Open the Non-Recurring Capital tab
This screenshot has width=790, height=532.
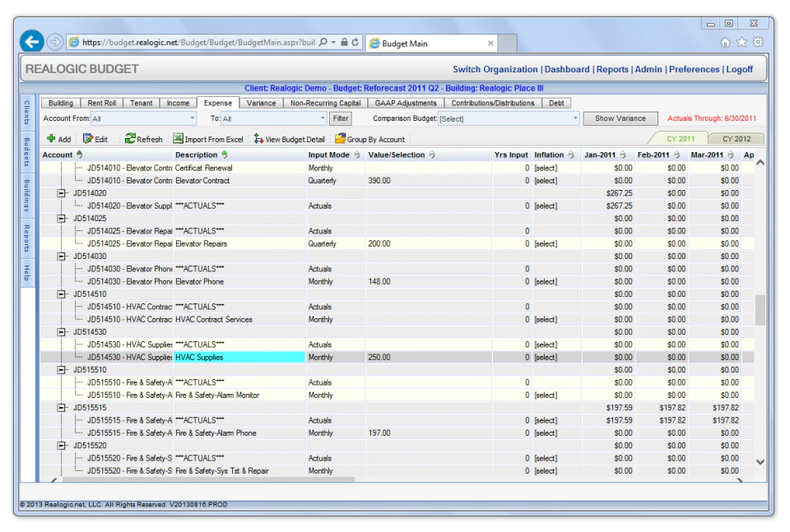click(326, 103)
